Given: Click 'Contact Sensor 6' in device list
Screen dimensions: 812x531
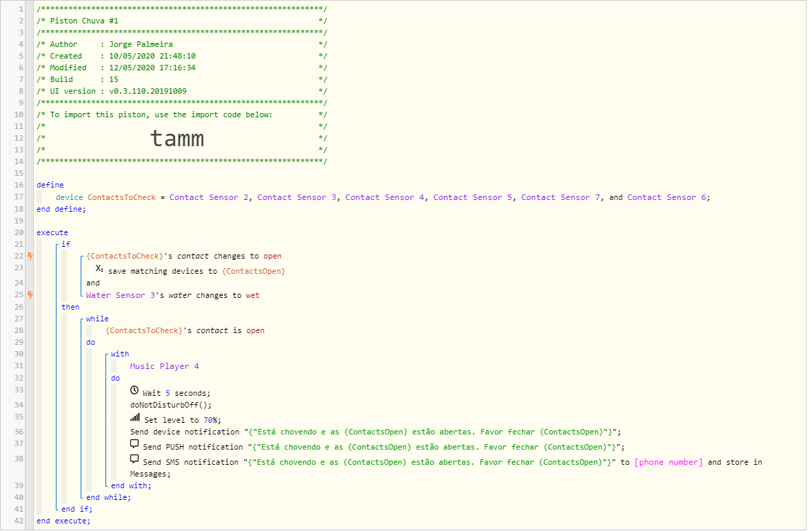Looking at the screenshot, I should 667,197.
